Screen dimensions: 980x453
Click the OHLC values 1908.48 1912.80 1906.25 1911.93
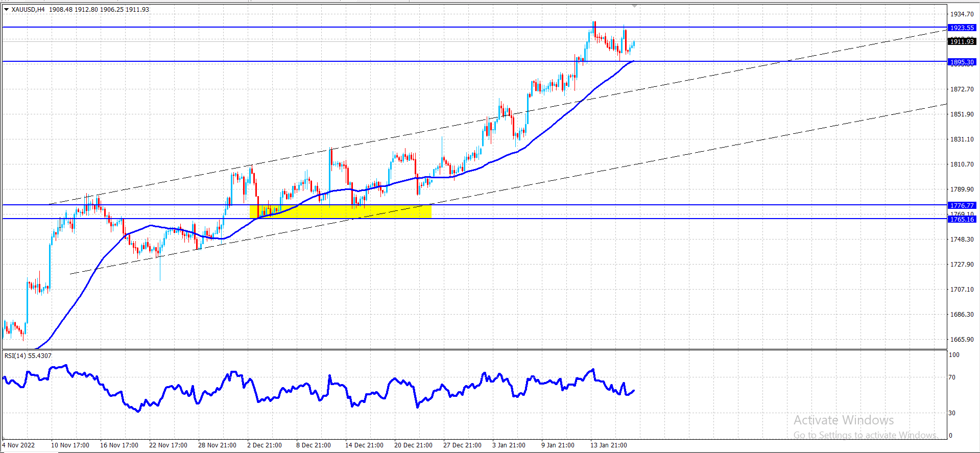(99, 9)
